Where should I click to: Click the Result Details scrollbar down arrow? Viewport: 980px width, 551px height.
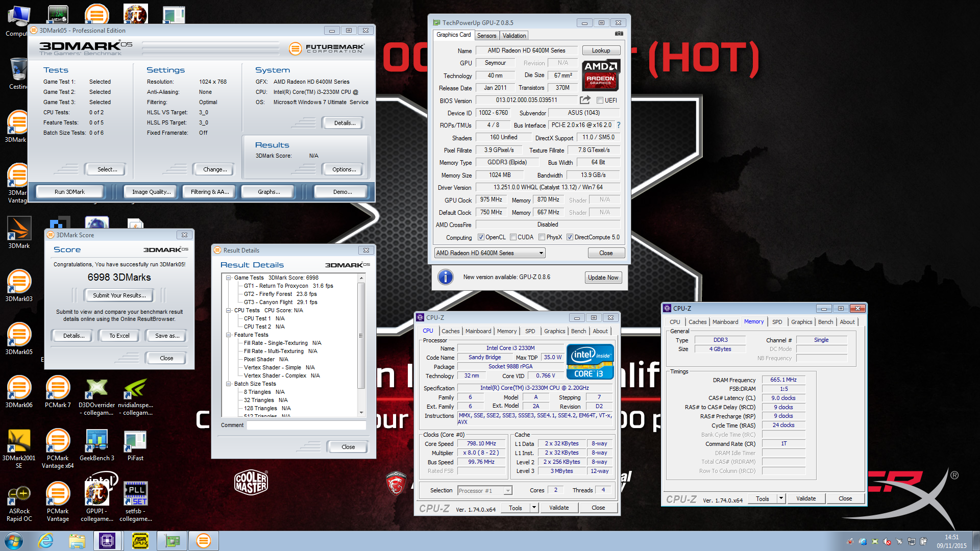(361, 412)
